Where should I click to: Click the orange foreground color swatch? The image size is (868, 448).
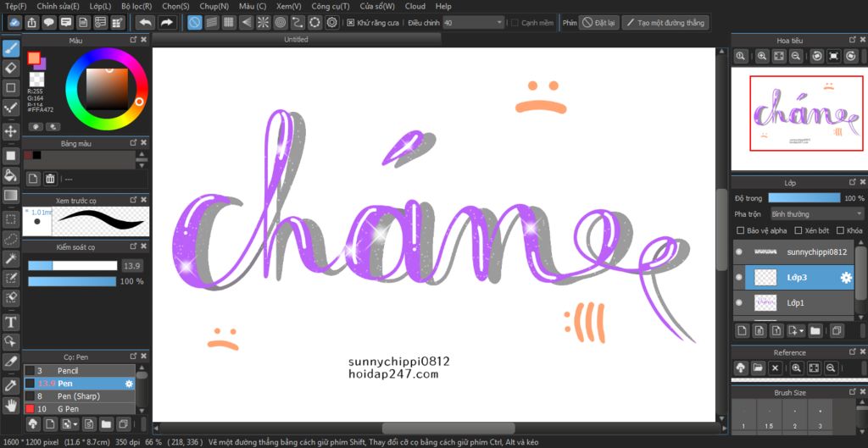point(34,58)
